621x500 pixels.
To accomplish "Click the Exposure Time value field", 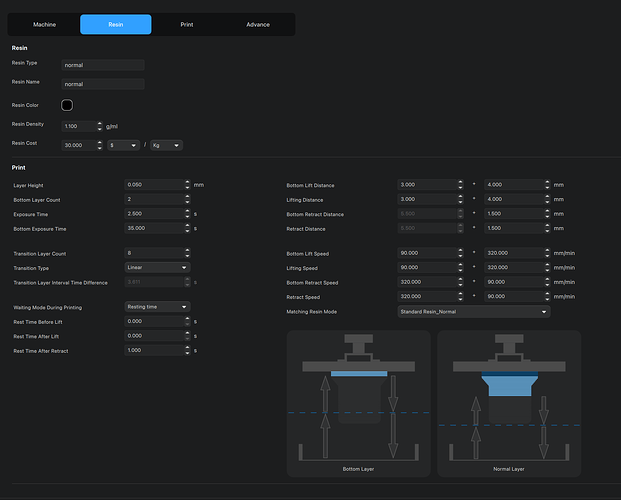I will 154,214.
